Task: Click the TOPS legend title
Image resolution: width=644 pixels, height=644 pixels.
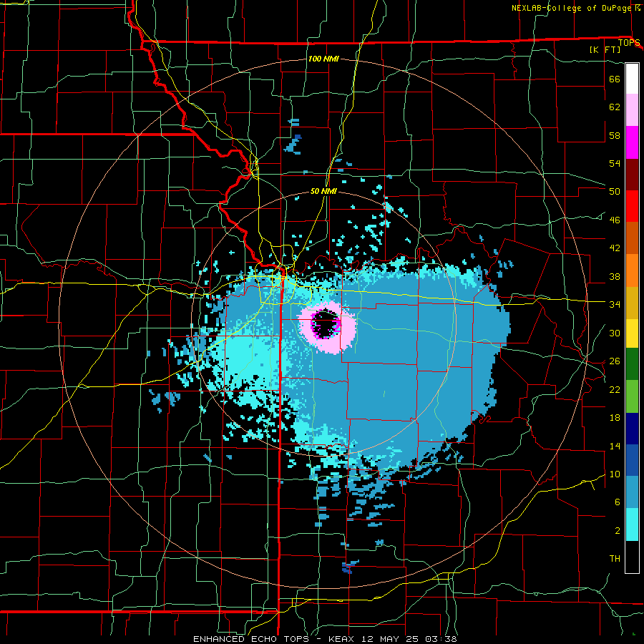Action: click(x=629, y=43)
